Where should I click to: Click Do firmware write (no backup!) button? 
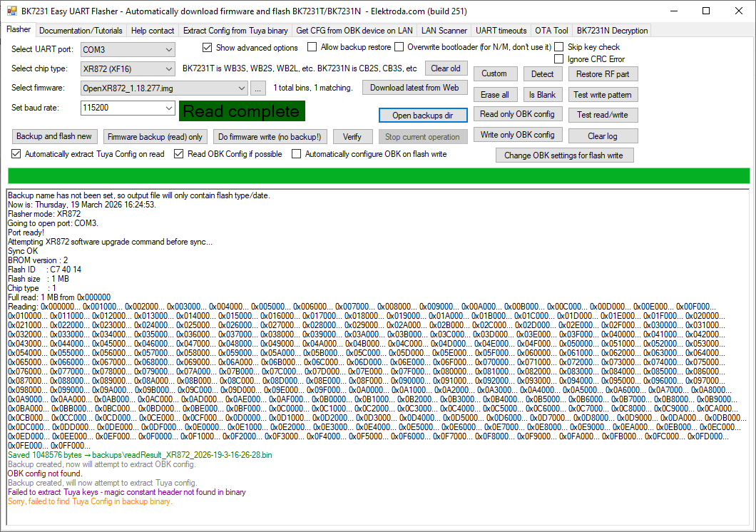tap(270, 137)
